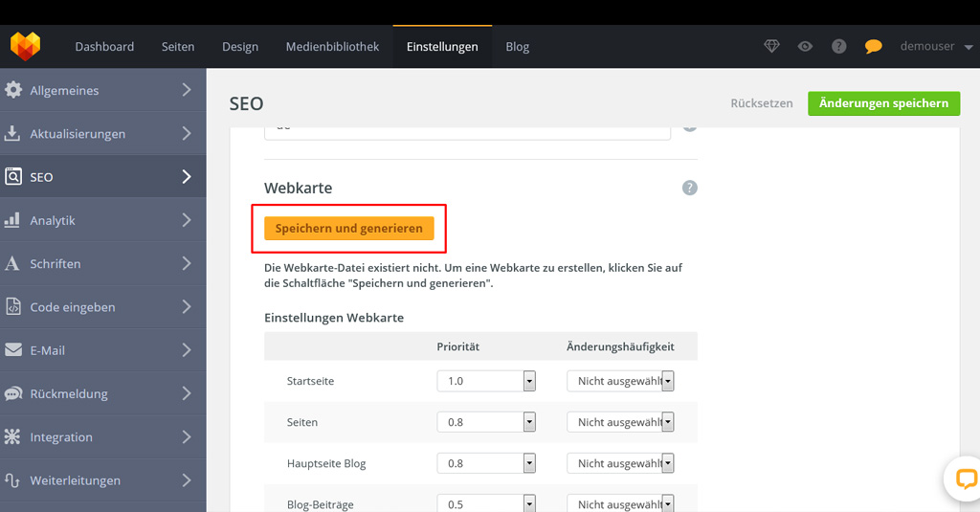Open Seiten Änderungshäufigkeit dropdown

(x=620, y=422)
